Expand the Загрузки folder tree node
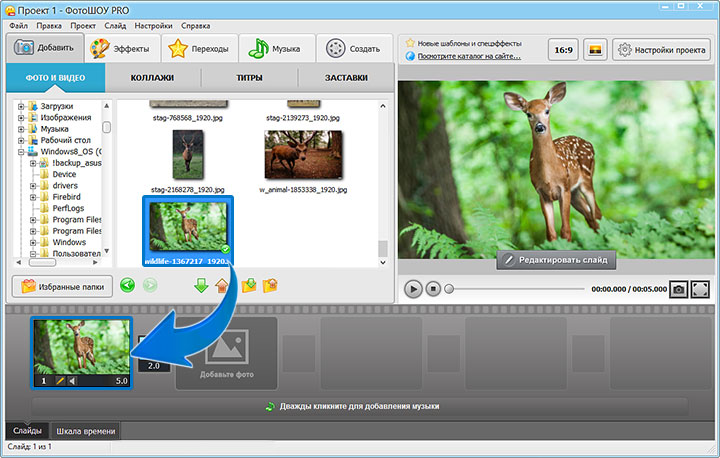Image resolution: width=720 pixels, height=458 pixels. pyautogui.click(x=21, y=105)
